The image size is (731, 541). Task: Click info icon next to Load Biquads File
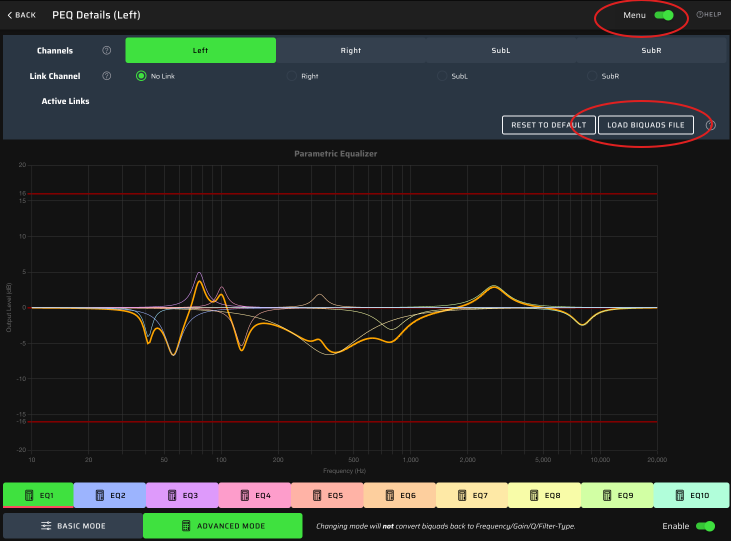[711, 125]
